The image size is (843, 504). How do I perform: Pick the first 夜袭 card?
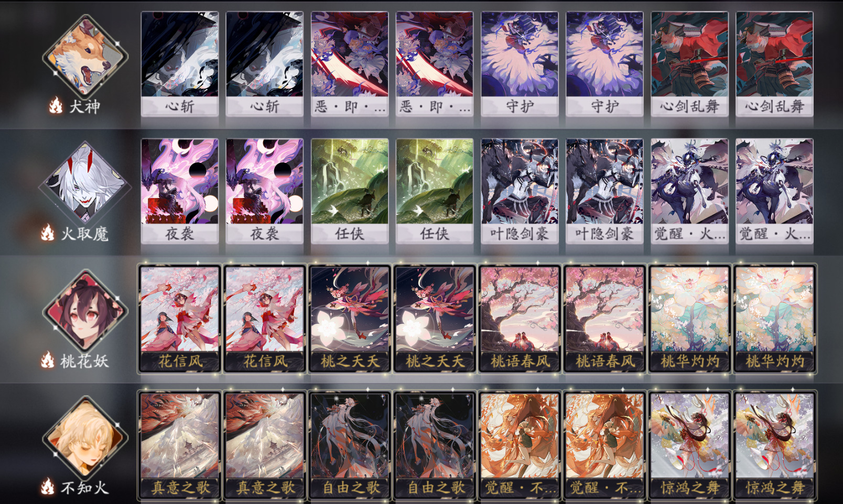(180, 191)
